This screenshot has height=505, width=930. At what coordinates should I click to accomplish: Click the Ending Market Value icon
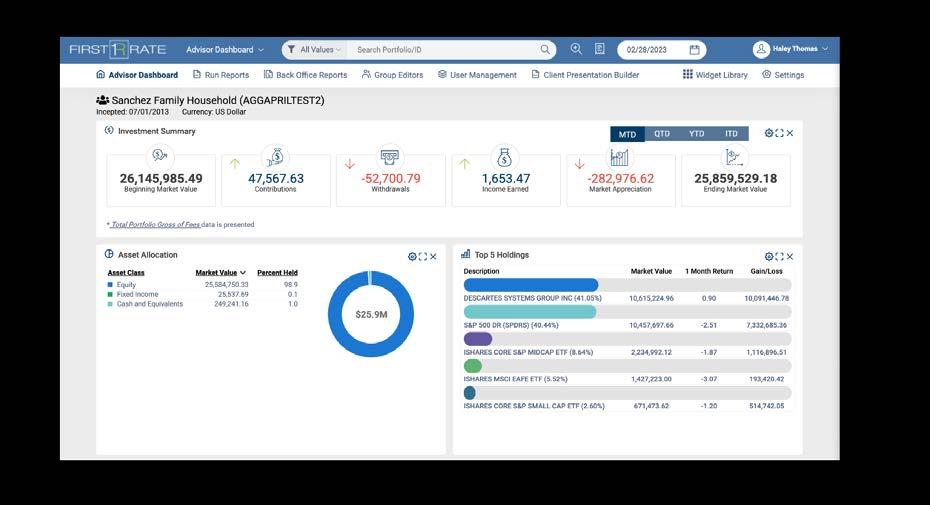click(734, 157)
